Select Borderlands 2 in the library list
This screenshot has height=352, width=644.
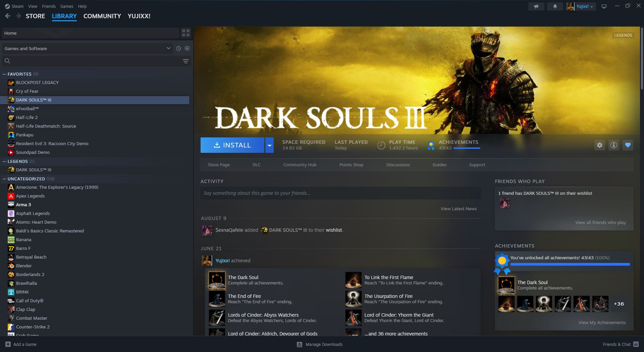click(x=30, y=274)
